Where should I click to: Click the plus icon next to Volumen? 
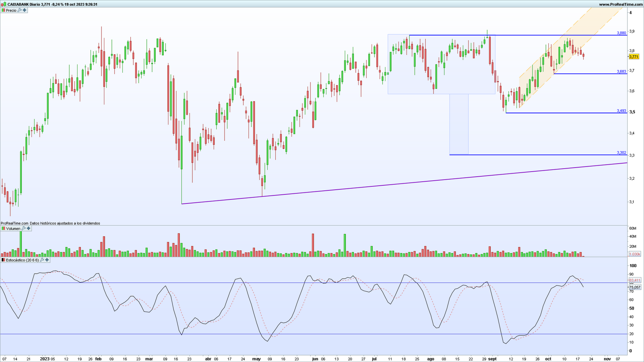pyautogui.click(x=29, y=228)
